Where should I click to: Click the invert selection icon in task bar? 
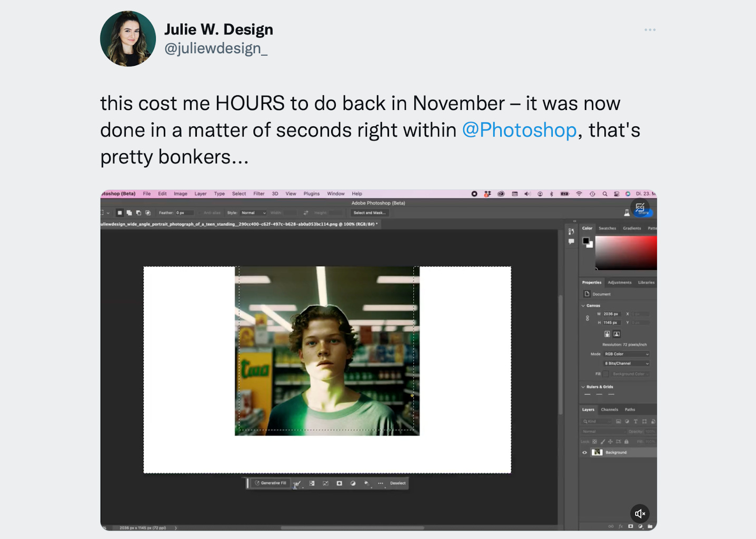(312, 483)
